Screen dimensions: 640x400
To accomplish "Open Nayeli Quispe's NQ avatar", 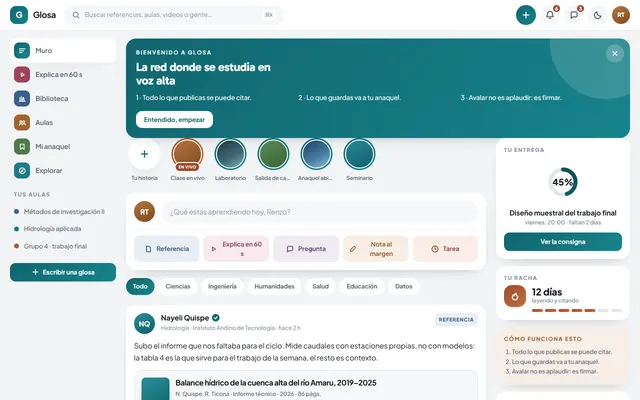I will (x=144, y=324).
